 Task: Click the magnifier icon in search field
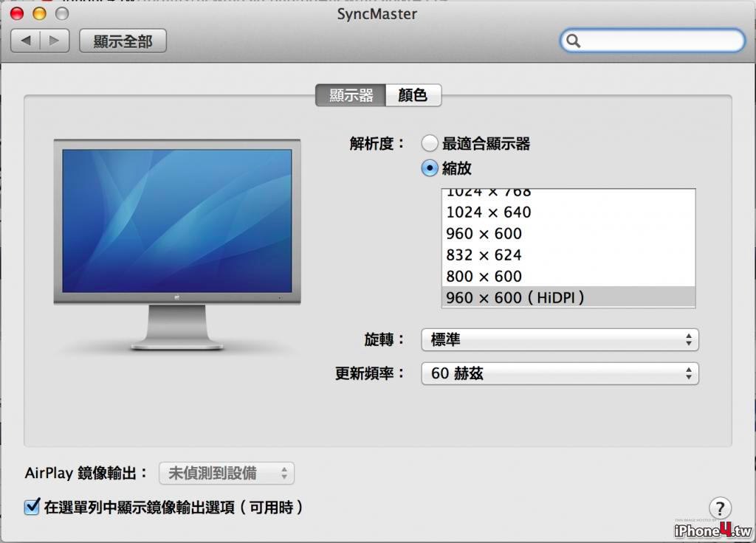coord(573,41)
